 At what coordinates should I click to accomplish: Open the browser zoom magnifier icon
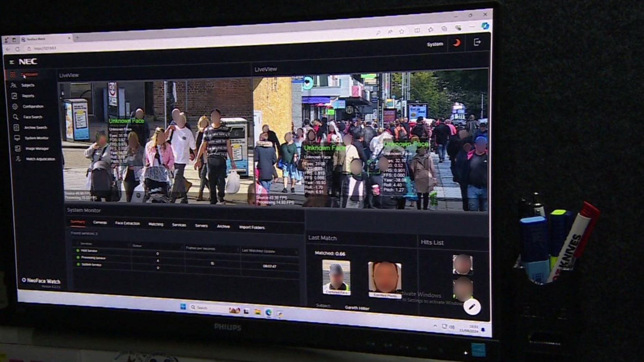pos(378,32)
